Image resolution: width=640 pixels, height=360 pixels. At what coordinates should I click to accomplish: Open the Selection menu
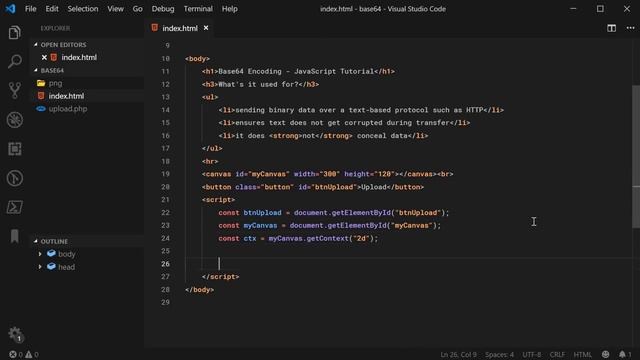tap(83, 9)
